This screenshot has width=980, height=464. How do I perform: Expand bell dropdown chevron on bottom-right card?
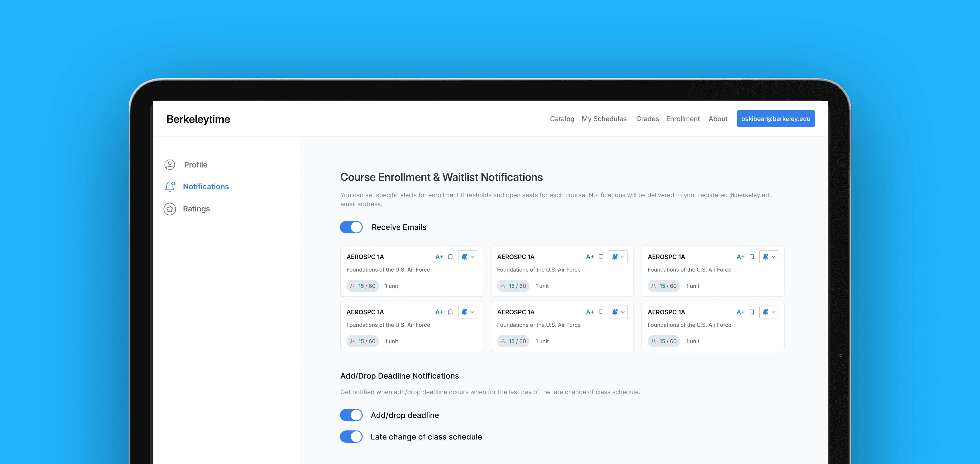click(x=773, y=312)
